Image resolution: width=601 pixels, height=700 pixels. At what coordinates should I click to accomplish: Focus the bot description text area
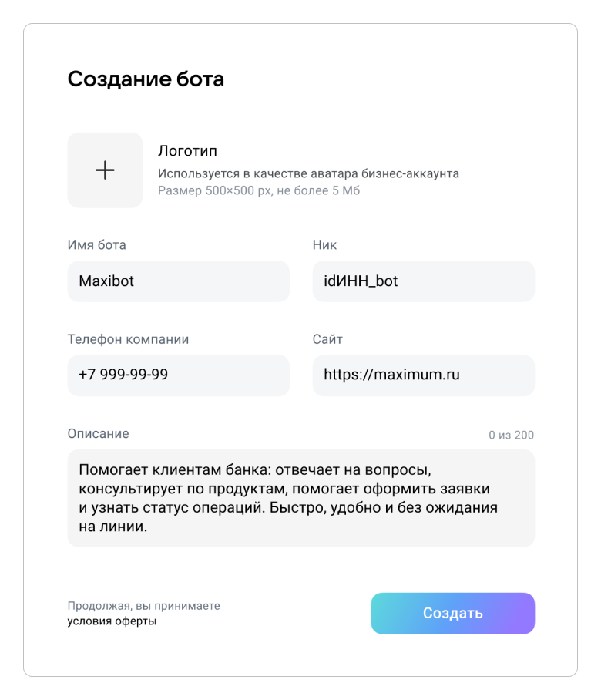point(300,498)
